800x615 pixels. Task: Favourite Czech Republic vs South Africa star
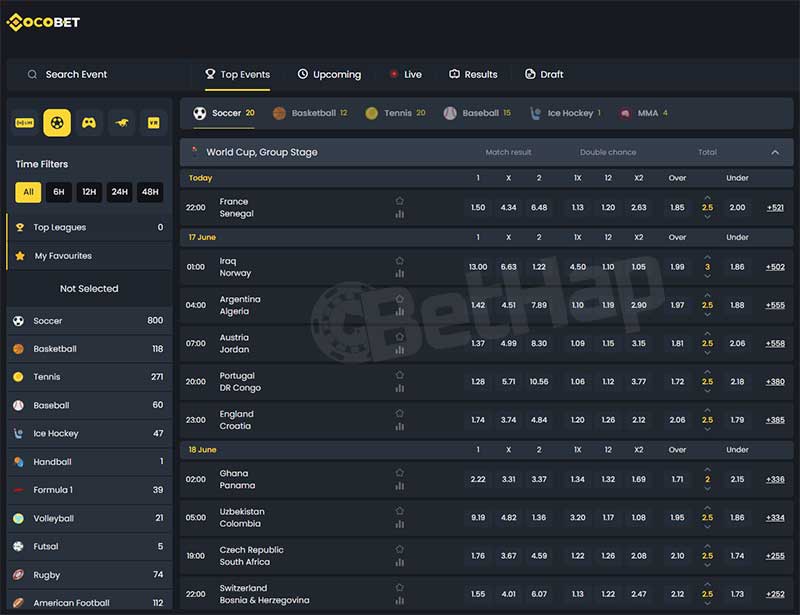click(399, 549)
